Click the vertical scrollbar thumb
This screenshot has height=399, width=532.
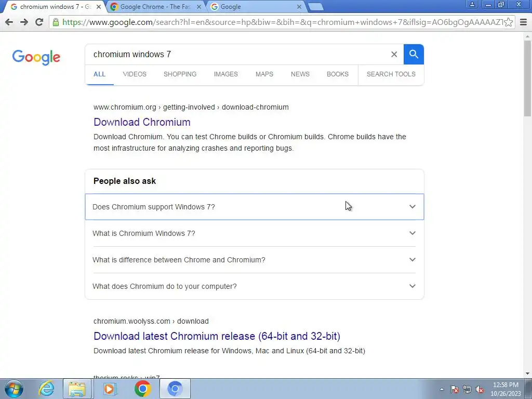528,78
